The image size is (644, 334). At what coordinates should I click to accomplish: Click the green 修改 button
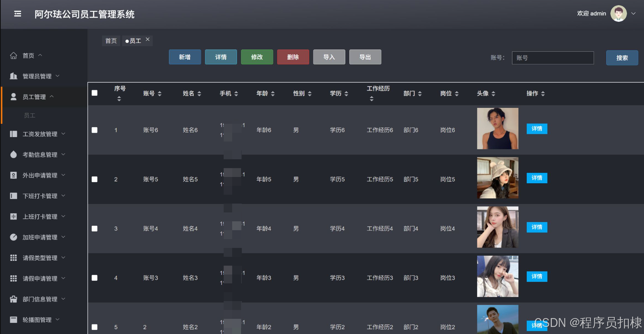coord(257,57)
